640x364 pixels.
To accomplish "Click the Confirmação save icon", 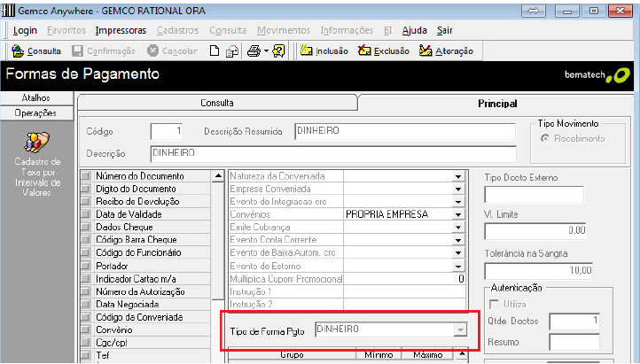I will tap(77, 51).
